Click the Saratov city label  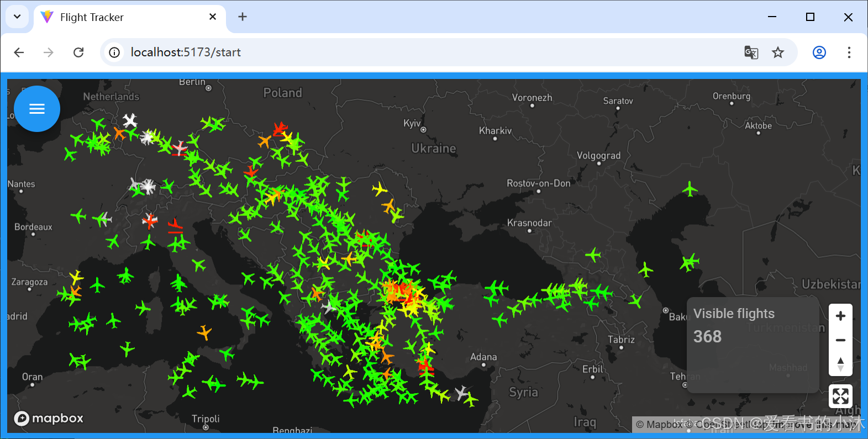pyautogui.click(x=618, y=101)
